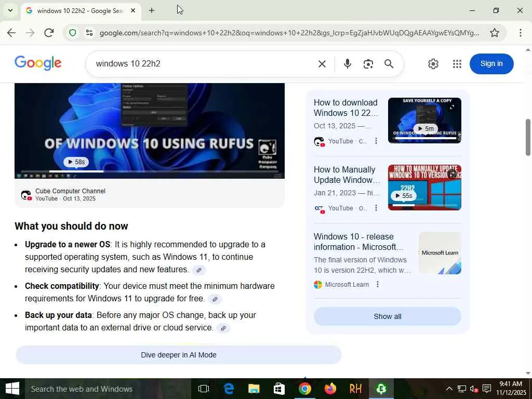Open 'How to download Windows 10 22...' result
The image size is (532, 399).
pyautogui.click(x=345, y=108)
